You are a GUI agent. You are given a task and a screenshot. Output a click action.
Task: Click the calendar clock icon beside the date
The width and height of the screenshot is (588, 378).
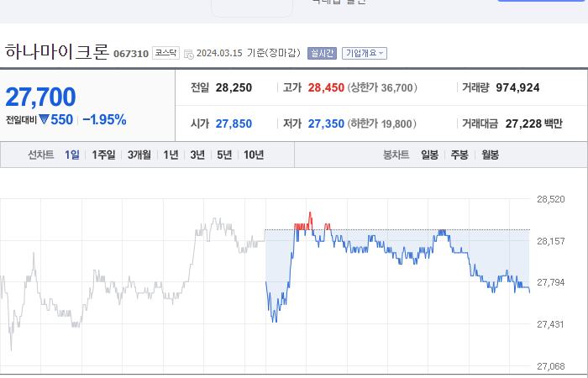(x=189, y=54)
